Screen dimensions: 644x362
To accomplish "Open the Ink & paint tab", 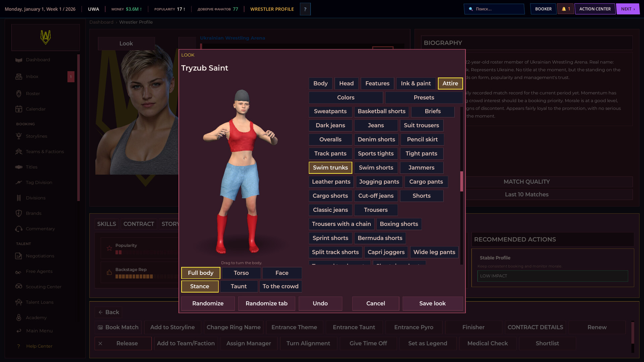I will point(416,83).
